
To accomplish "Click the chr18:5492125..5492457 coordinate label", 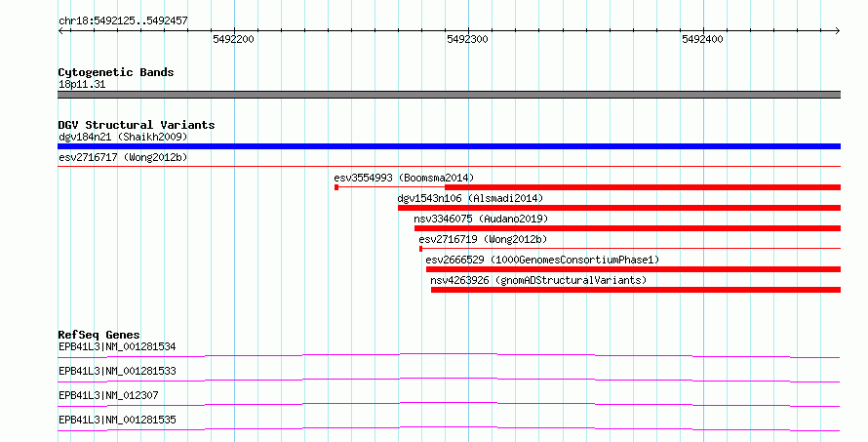I will point(123,21).
